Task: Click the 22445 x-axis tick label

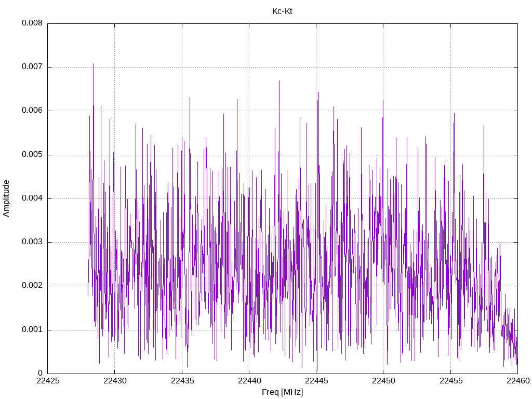Action: pos(316,381)
